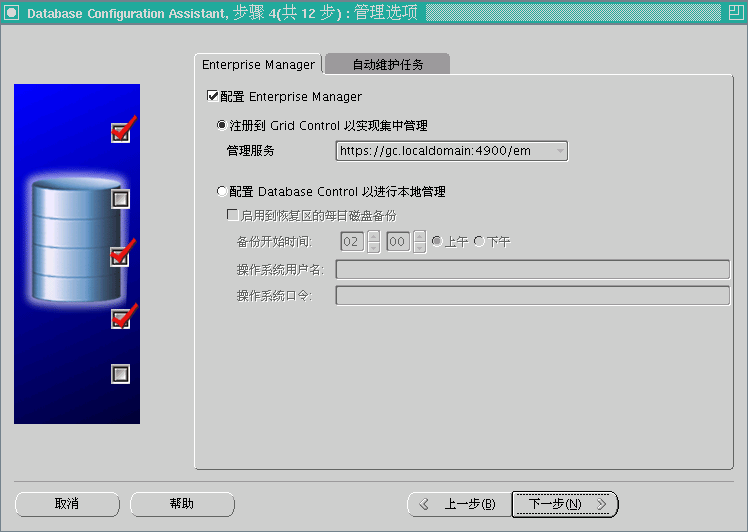
Task: Select the 上午 radio button
Action: (x=436, y=241)
